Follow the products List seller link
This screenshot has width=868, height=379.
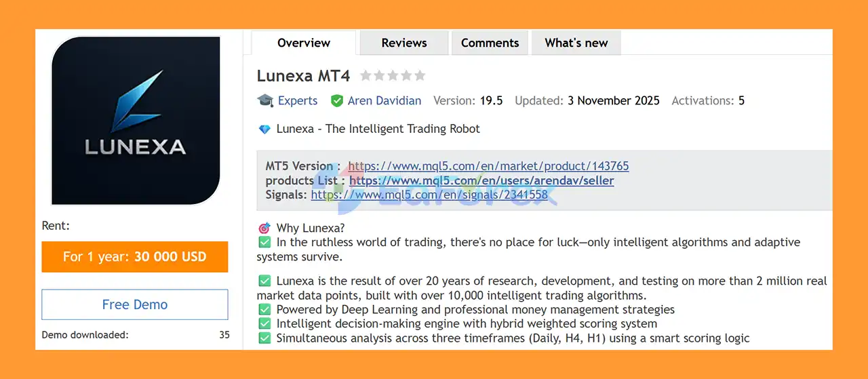tap(481, 181)
